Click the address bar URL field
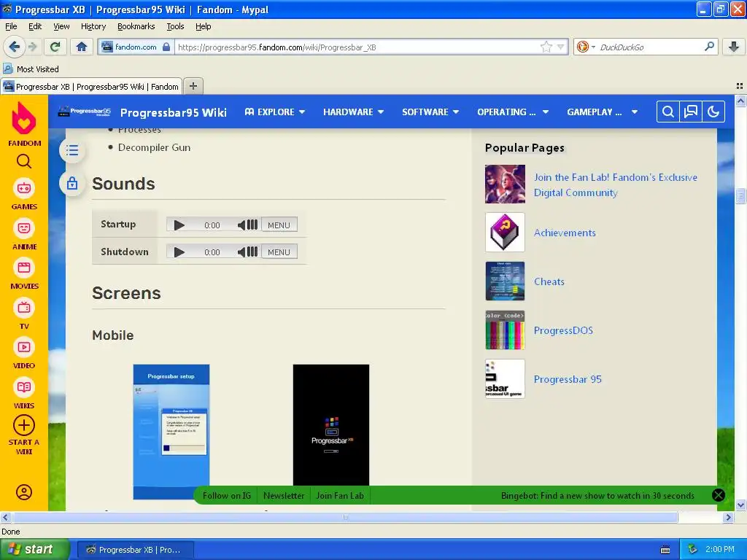Image resolution: width=747 pixels, height=560 pixels. [x=357, y=47]
